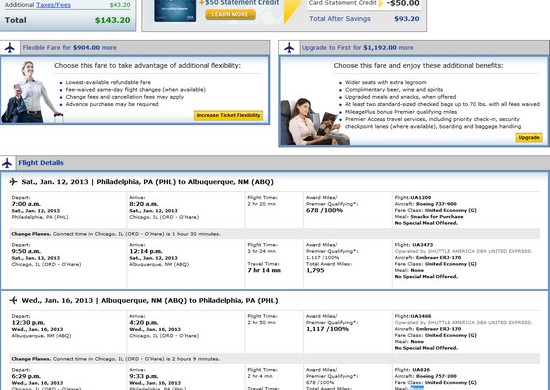This screenshot has height=390, width=550.
Task: Select the Upgrade to First for $1,192.00 header
Action: point(357,48)
